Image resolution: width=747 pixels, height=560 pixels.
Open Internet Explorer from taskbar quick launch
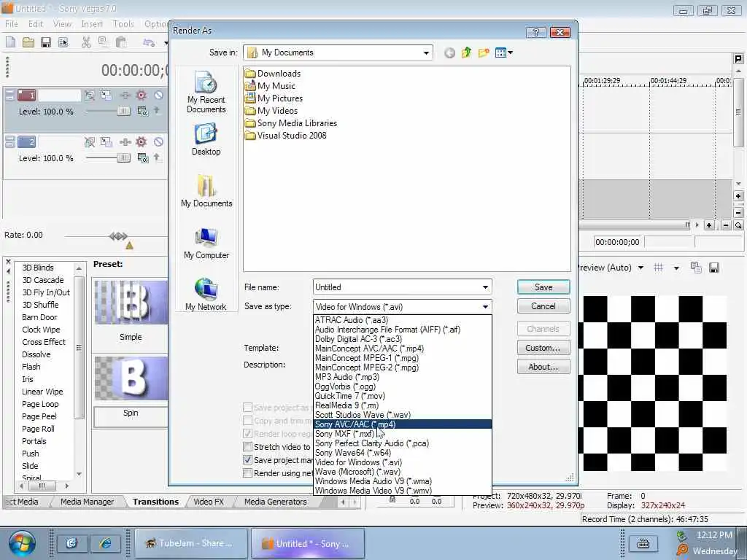[105, 543]
